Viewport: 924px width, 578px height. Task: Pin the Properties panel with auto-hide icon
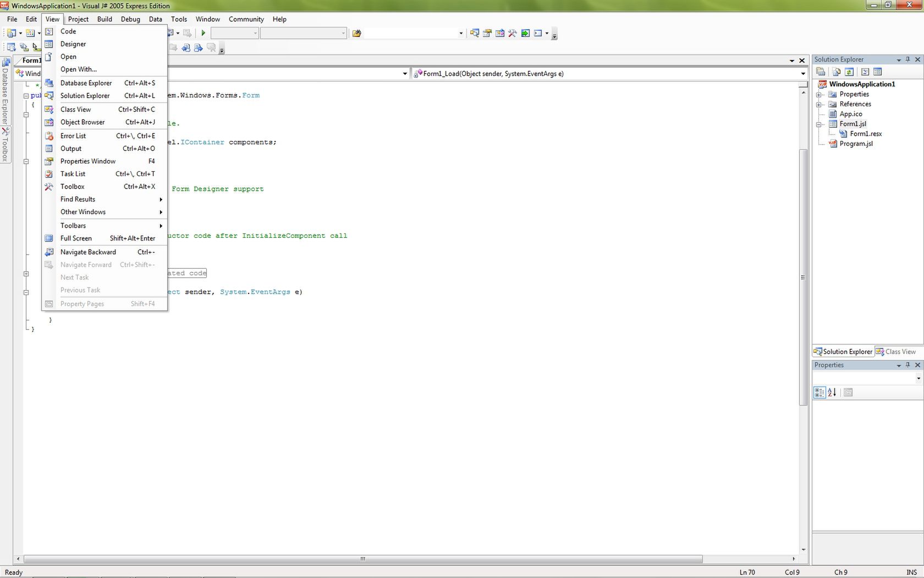[x=908, y=365]
